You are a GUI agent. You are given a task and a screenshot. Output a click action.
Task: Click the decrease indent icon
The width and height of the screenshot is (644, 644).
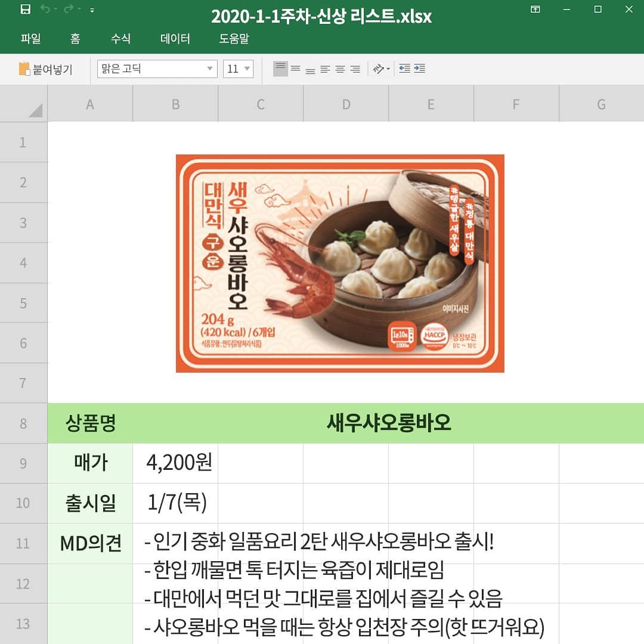pyautogui.click(x=404, y=68)
